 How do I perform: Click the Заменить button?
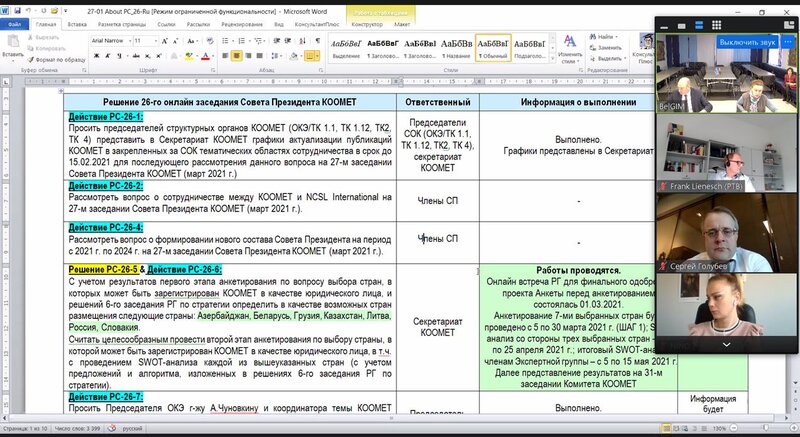pos(609,47)
